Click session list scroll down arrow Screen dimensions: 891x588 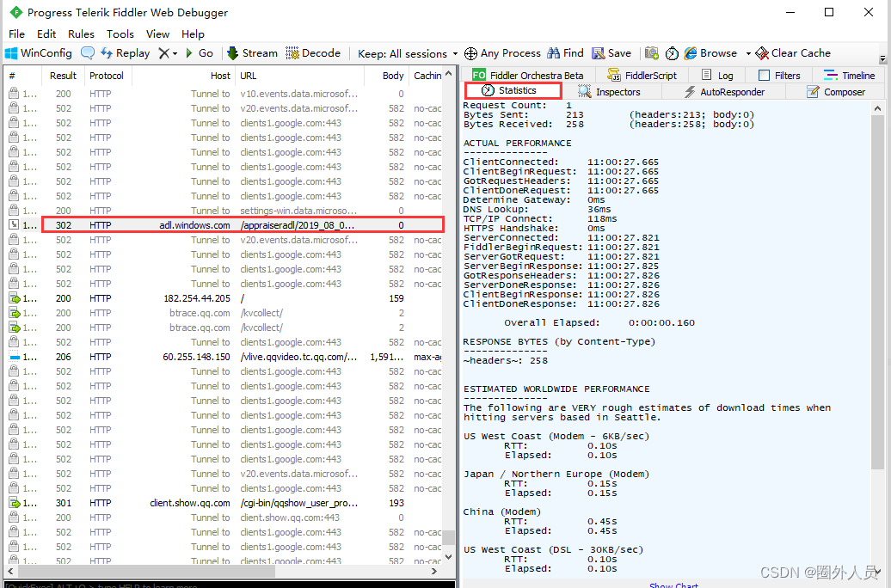(x=448, y=557)
